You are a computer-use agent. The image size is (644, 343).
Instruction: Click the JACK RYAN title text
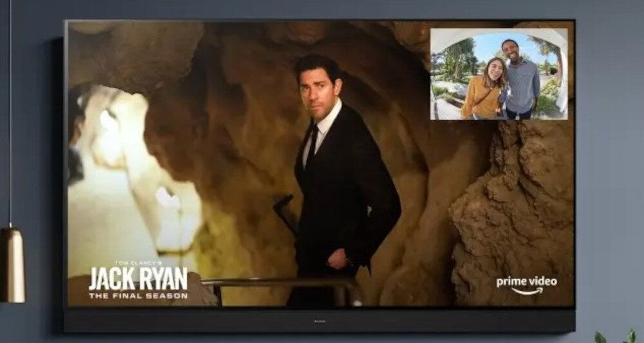coord(138,279)
